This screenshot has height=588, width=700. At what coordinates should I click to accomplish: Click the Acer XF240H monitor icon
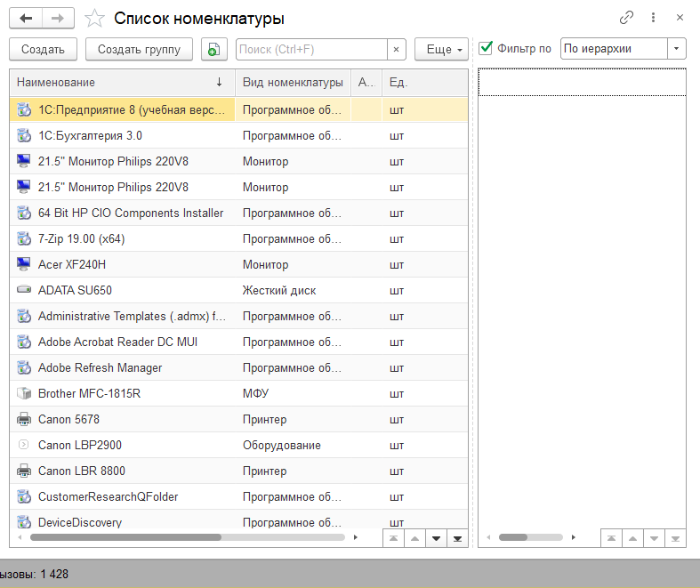24,264
